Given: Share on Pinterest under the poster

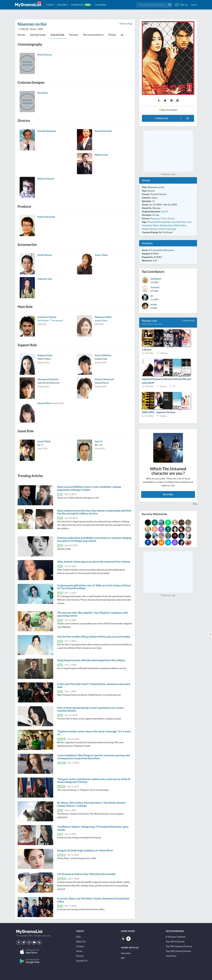Looking at the screenshot, I should [x=177, y=100].
